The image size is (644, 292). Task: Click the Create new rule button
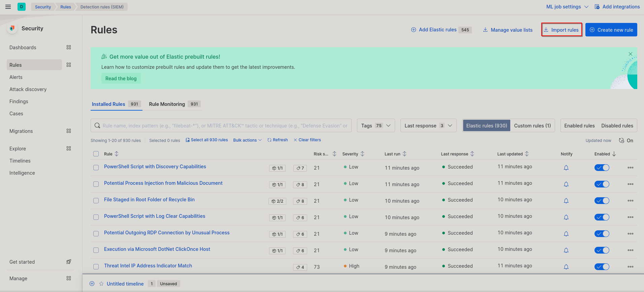tap(611, 30)
